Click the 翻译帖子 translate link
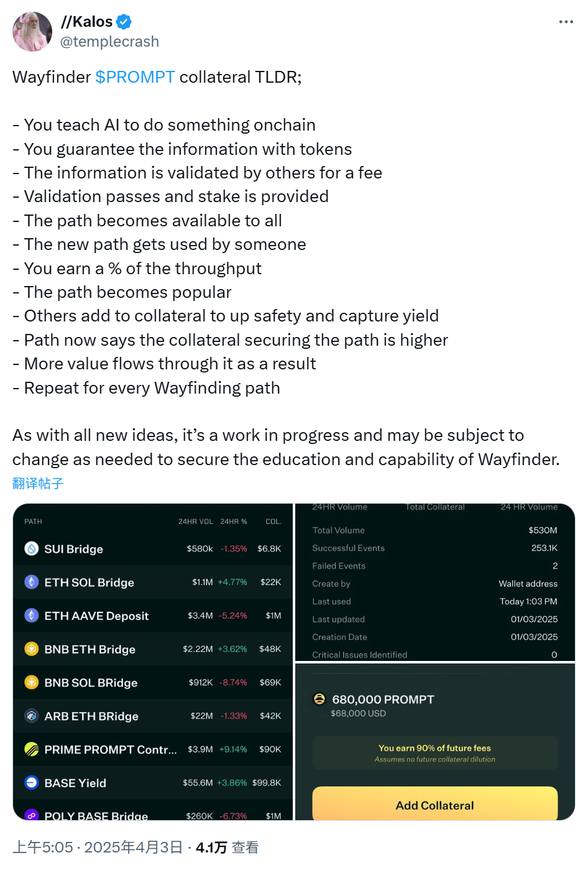Viewport: 588px width, 873px height. pyautogui.click(x=37, y=483)
